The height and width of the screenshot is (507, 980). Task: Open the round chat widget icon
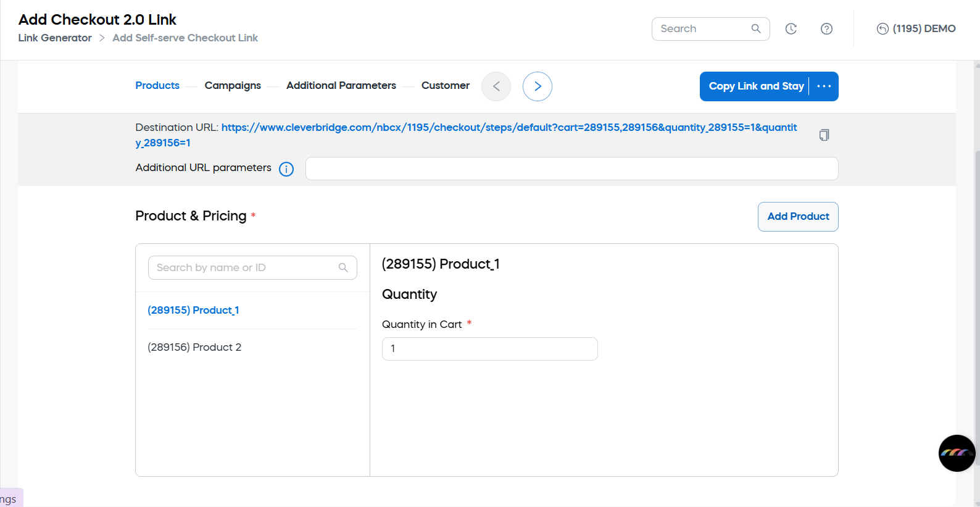(957, 453)
